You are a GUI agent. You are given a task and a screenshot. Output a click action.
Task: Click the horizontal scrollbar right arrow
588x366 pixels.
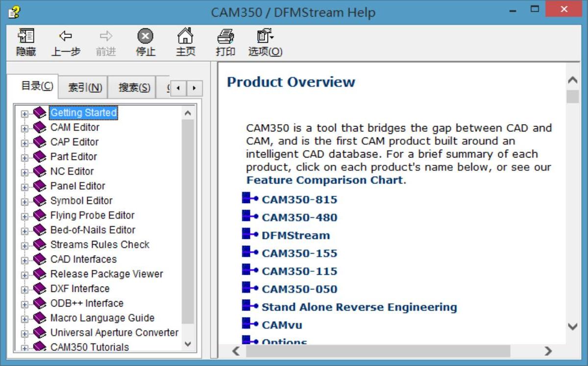[x=548, y=351]
